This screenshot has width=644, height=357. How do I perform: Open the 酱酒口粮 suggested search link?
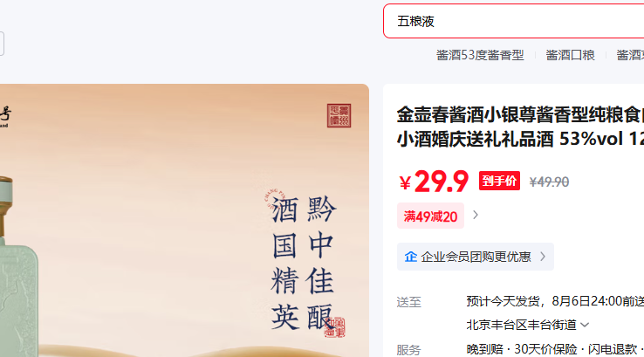570,55
